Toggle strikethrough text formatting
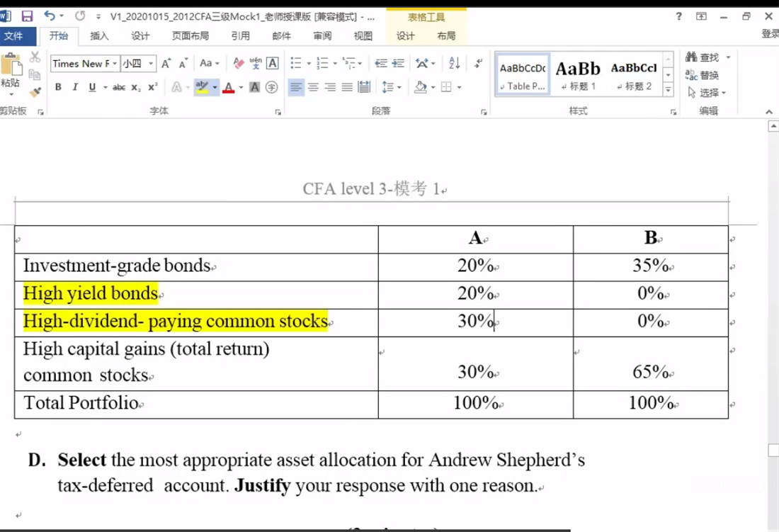 pyautogui.click(x=119, y=87)
